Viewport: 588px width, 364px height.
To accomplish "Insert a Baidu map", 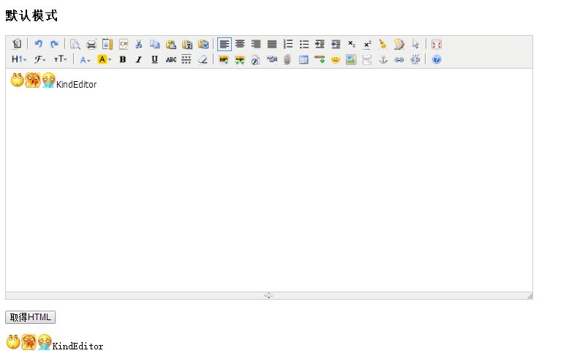I will point(351,59).
